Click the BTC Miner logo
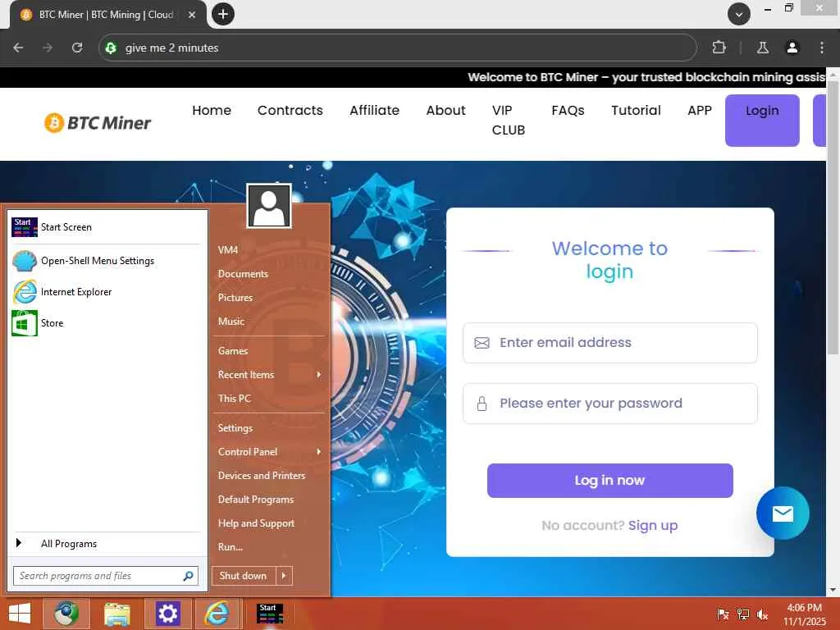Viewport: 840px width, 630px height. 97,123
